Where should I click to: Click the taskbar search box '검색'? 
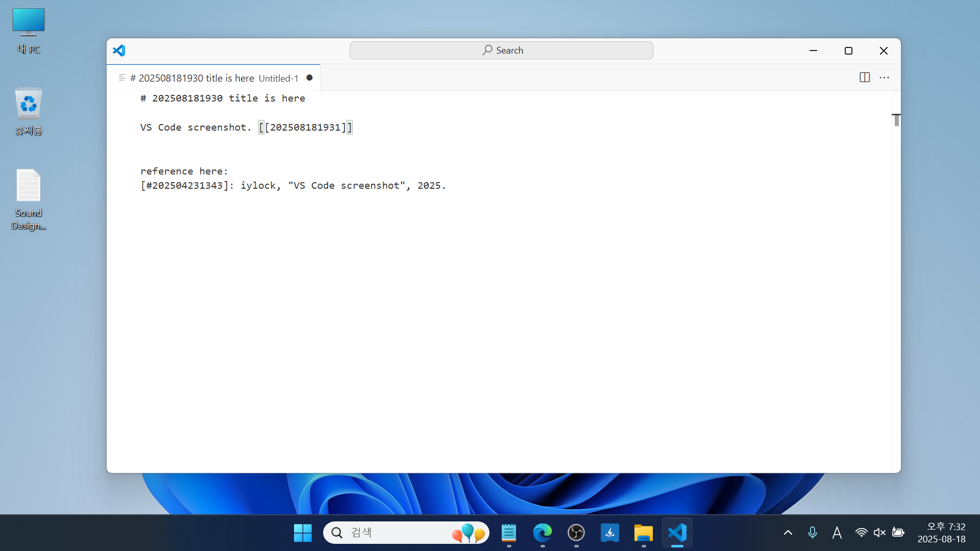[x=406, y=533]
